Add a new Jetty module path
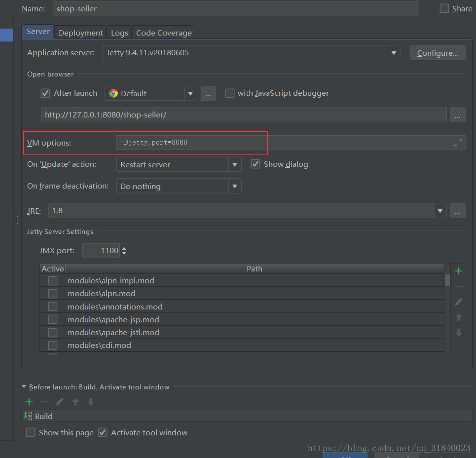Viewport: 476px width, 458px height. point(459,271)
